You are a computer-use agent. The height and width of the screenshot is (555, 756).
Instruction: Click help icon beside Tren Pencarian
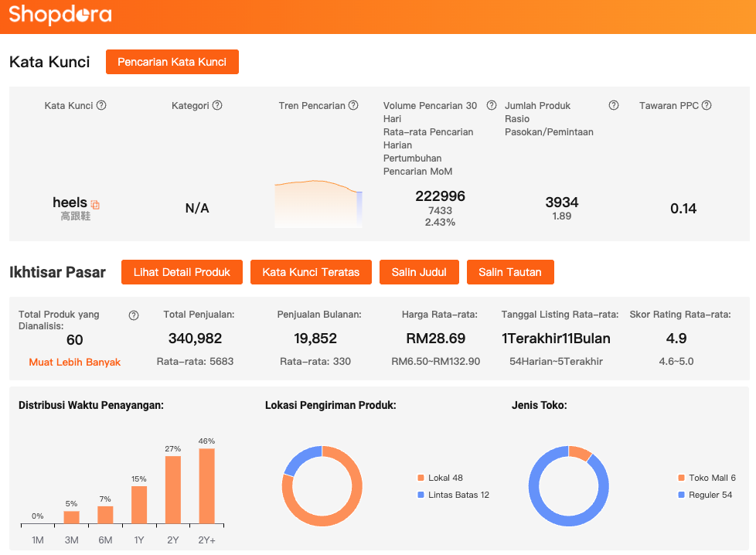[353, 106]
